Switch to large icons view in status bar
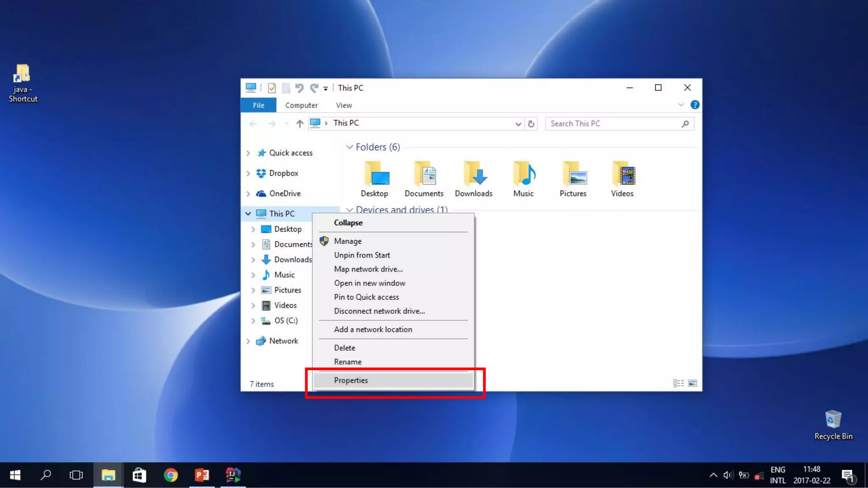The height and width of the screenshot is (488, 868). [693, 383]
